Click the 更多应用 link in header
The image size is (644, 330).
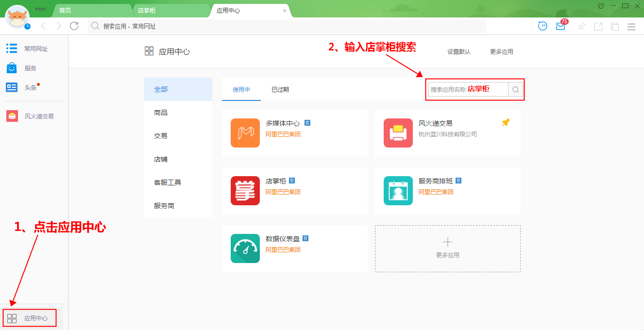click(x=502, y=51)
